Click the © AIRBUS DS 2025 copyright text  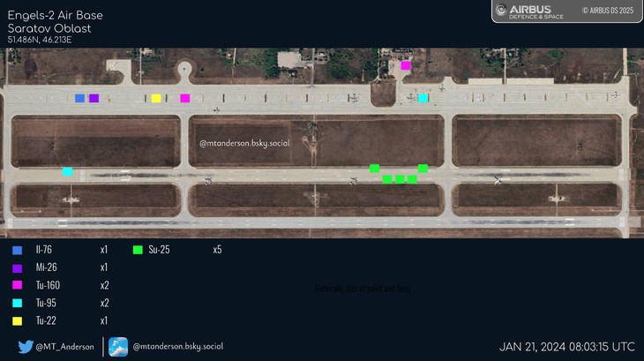click(608, 11)
